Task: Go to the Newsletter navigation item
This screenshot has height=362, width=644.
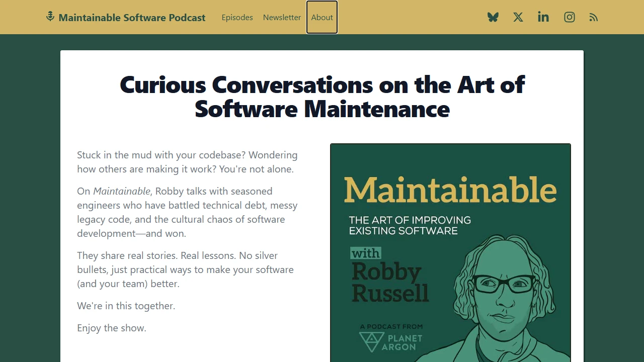Action: [x=282, y=17]
